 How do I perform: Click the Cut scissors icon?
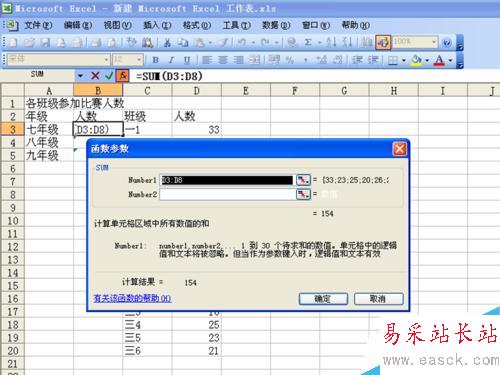167,43
